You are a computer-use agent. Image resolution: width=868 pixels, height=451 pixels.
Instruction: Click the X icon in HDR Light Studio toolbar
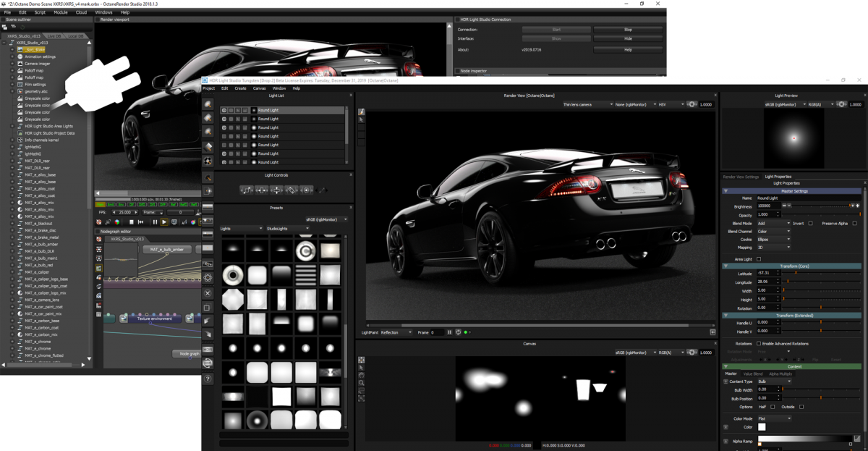[208, 293]
